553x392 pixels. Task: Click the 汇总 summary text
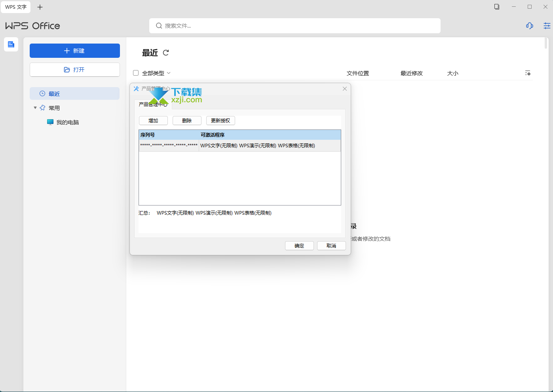tap(205, 213)
